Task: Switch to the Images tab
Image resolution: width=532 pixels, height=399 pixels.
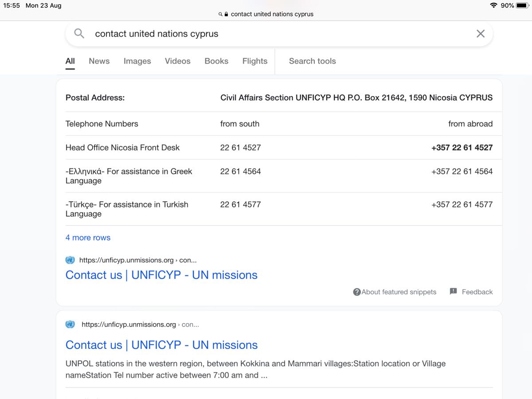Action: coord(137,61)
